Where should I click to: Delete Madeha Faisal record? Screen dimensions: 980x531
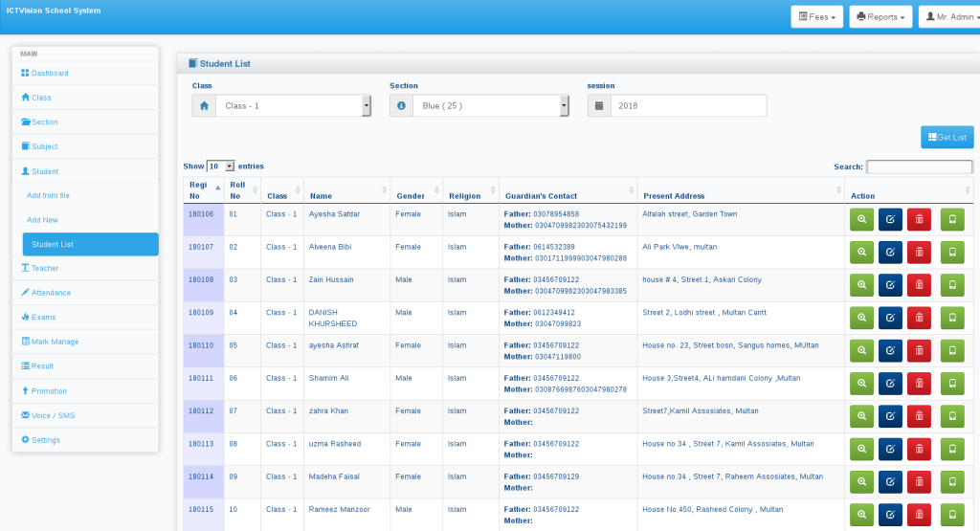[x=919, y=481]
